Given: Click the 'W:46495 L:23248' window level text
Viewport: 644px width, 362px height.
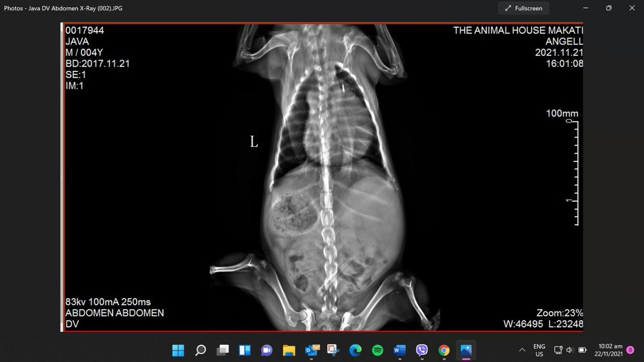Looking at the screenshot, I should coord(543,324).
